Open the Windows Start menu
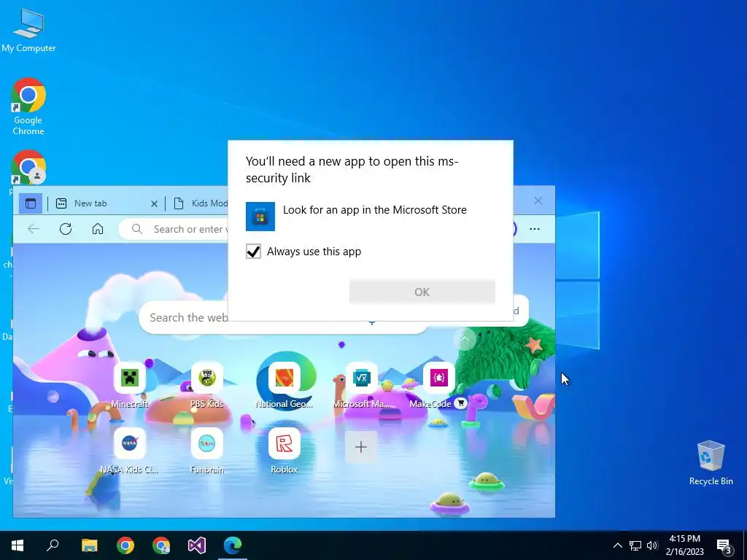The height and width of the screenshot is (560, 747). (18, 545)
